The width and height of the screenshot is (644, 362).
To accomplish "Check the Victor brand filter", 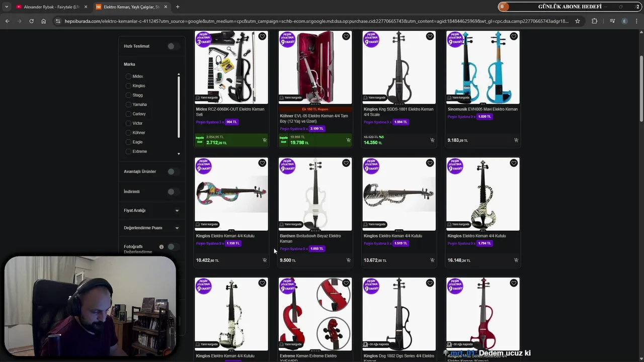I will pos(128,123).
